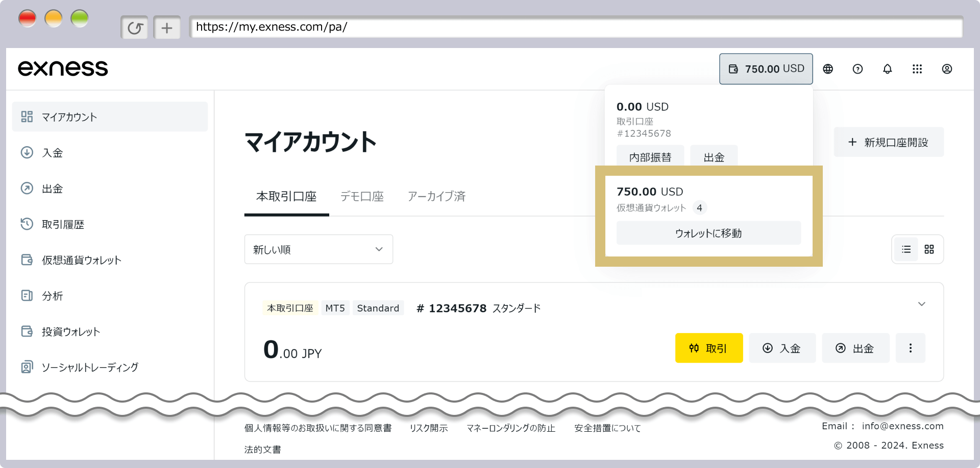Select the デモ口座 tab
The height and width of the screenshot is (468, 980).
[362, 197]
